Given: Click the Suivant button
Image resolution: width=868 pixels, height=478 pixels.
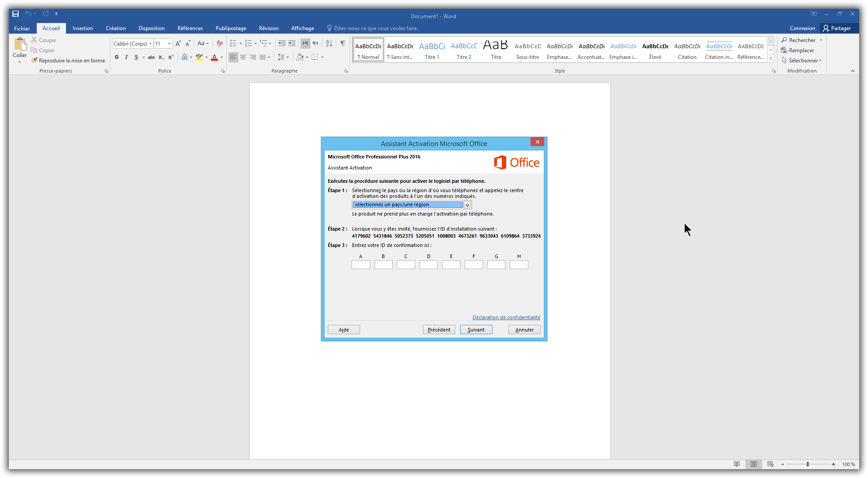Looking at the screenshot, I should point(476,330).
